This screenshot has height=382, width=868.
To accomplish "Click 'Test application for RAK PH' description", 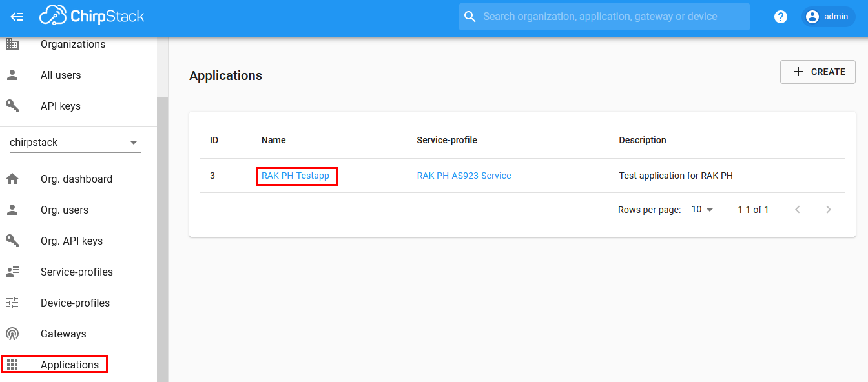I will coord(676,176).
